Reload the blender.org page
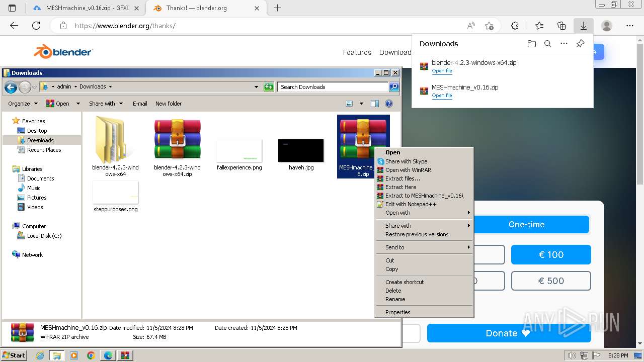Image resolution: width=644 pixels, height=362 pixels. [36, 26]
